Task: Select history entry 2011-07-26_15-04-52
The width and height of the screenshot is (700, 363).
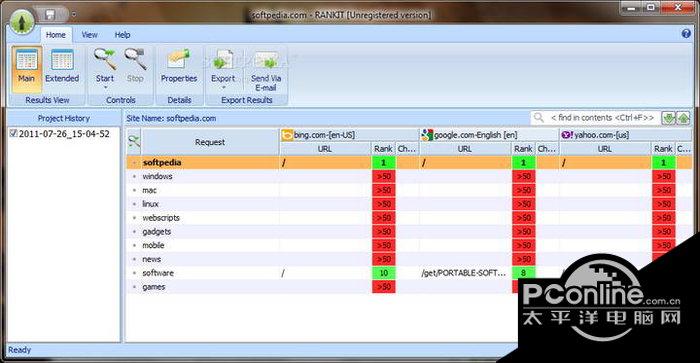Action: [64, 134]
